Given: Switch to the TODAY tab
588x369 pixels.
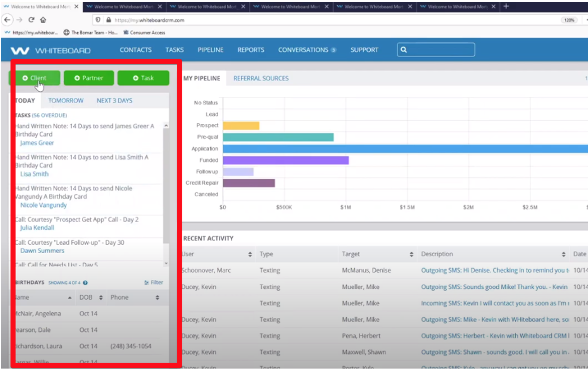Looking at the screenshot, I should [25, 100].
